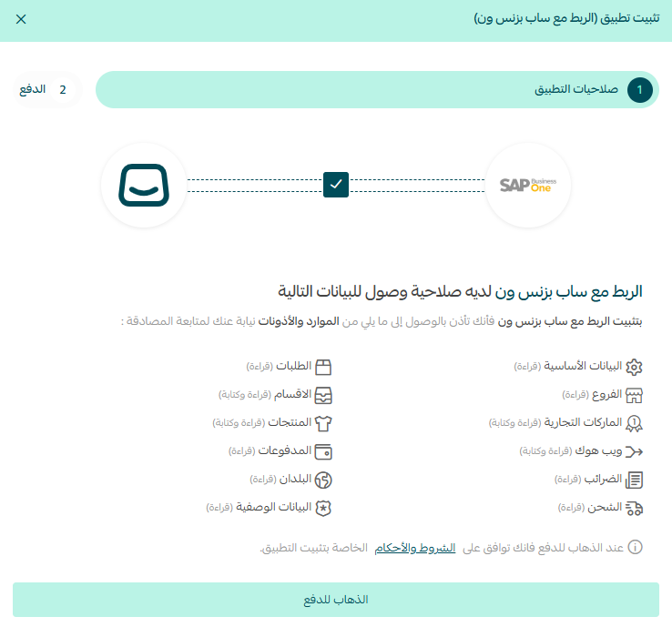
Task: Click the الطلبات (قراءة) text
Action: pyautogui.click(x=279, y=366)
